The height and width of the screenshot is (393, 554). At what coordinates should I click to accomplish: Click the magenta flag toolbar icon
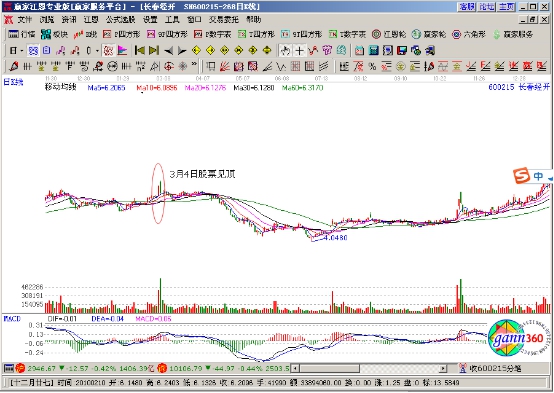pyautogui.click(x=122, y=51)
